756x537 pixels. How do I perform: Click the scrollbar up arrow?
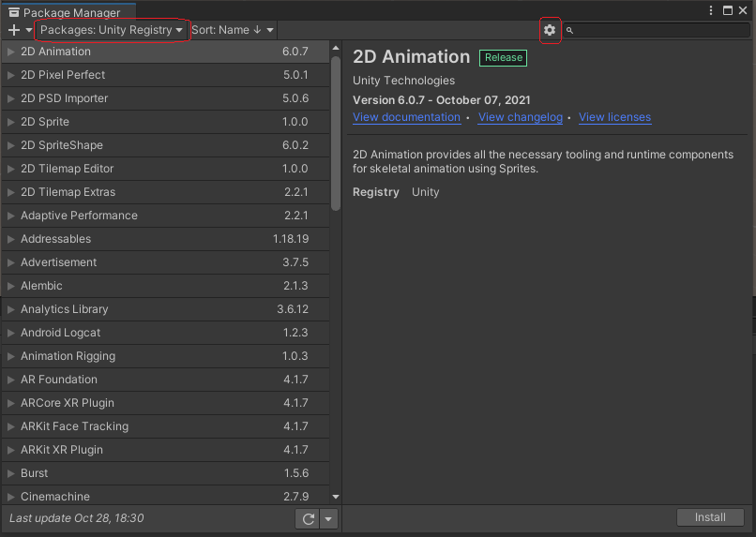(336, 48)
